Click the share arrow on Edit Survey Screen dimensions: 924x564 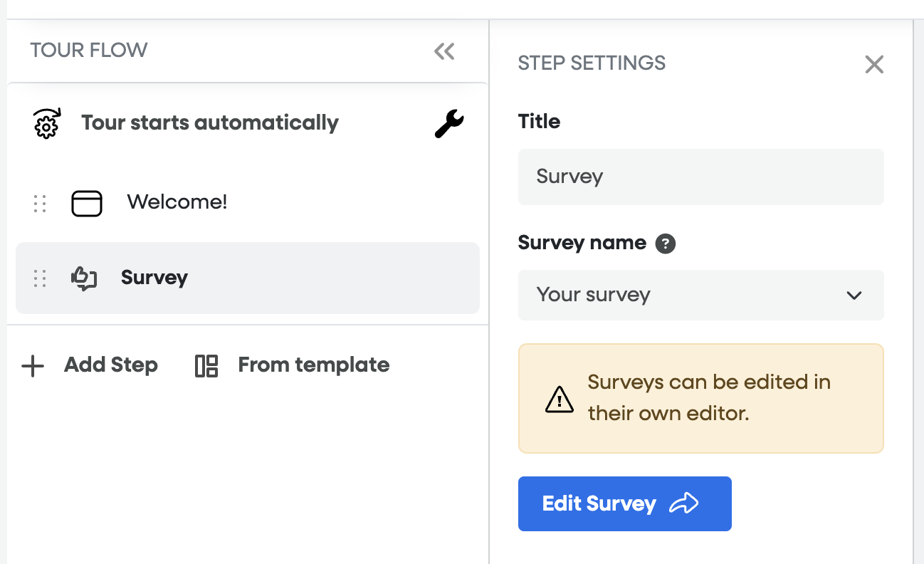[683, 504]
